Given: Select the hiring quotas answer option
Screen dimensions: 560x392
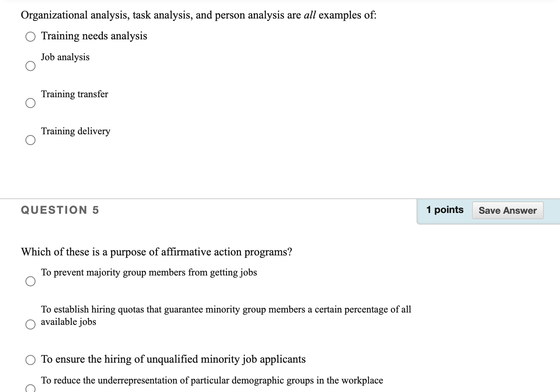Looking at the screenshot, I should tap(30, 324).
